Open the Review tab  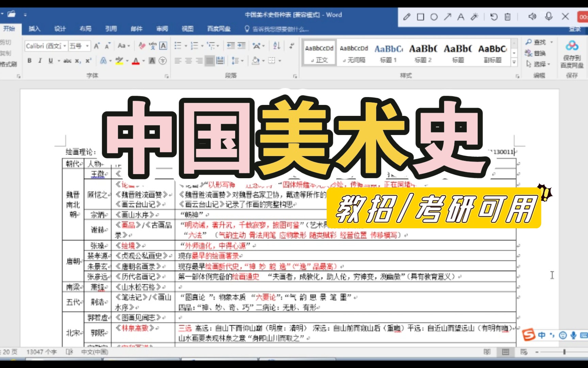click(x=162, y=29)
